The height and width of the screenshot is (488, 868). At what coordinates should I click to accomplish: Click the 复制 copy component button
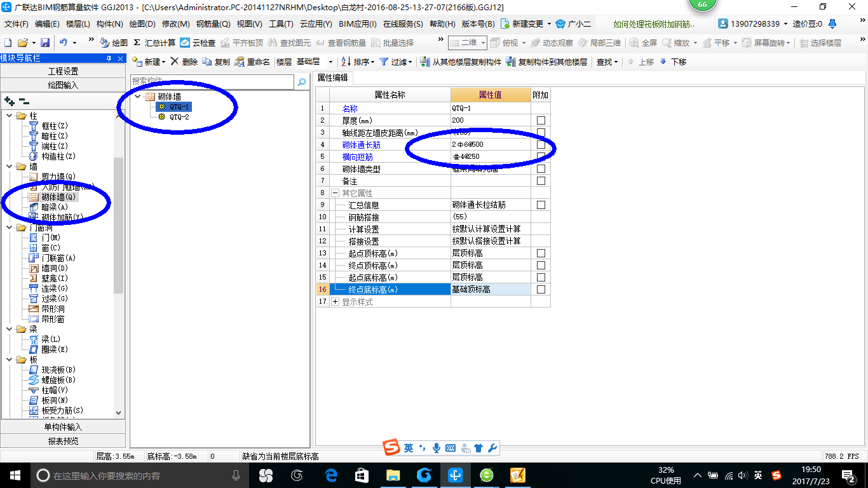pyautogui.click(x=216, y=62)
